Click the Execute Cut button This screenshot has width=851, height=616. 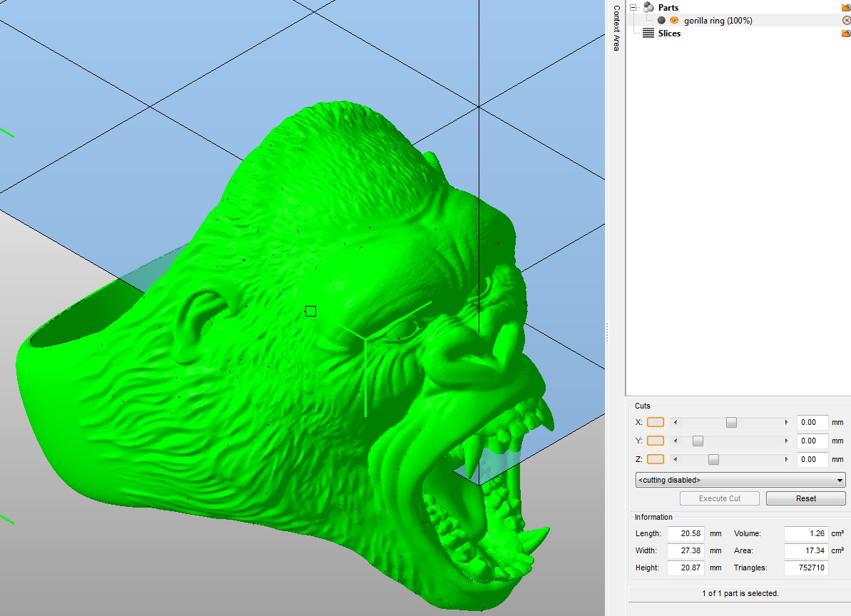720,498
